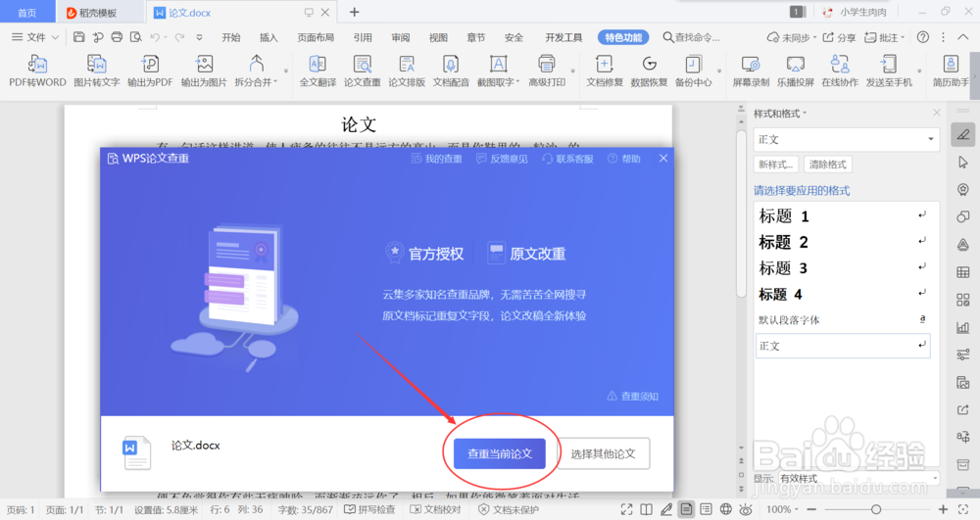Switch to the 插入 ribbon tab
Image resolution: width=980 pixels, height=520 pixels.
[x=269, y=37]
